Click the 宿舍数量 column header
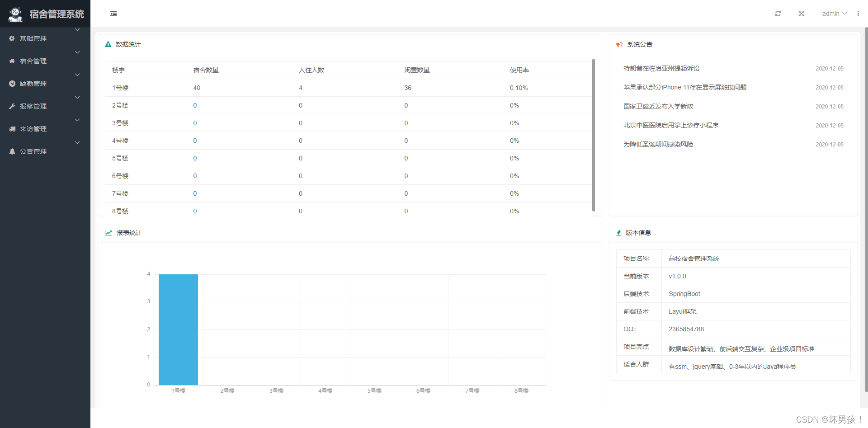 (206, 70)
